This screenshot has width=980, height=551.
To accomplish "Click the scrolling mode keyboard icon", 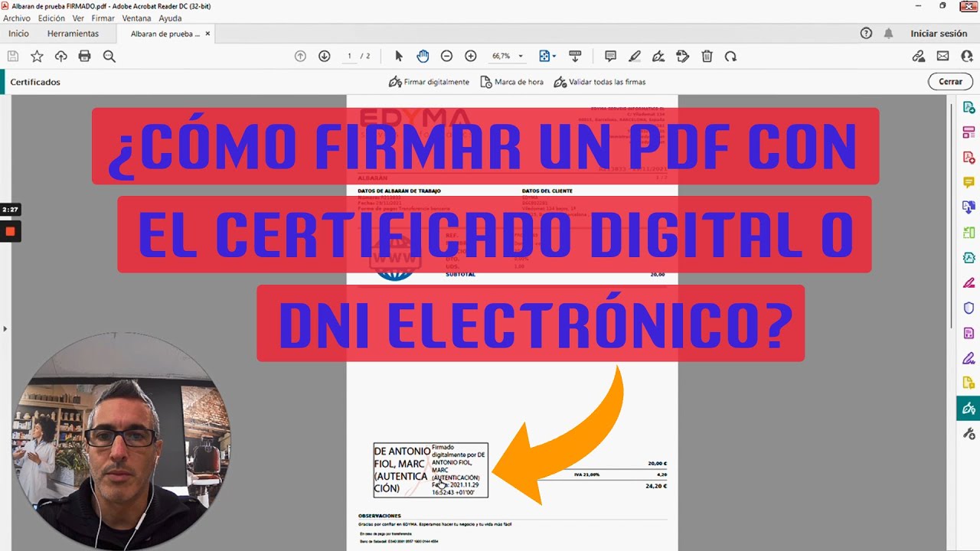I will [575, 56].
